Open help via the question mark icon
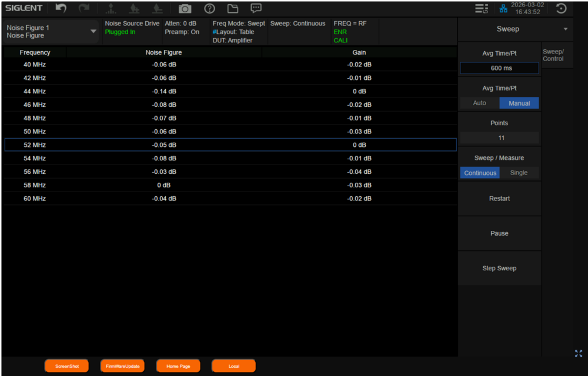588x376 pixels. [209, 8]
